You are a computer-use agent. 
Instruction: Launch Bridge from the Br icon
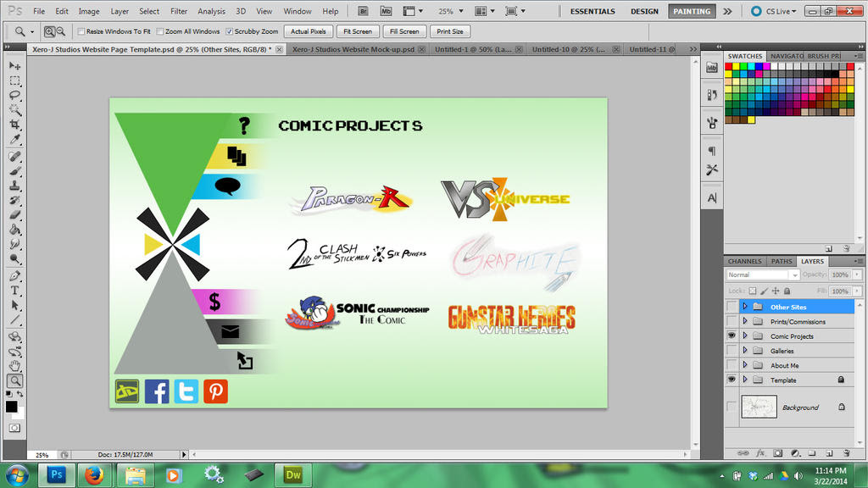tap(363, 11)
